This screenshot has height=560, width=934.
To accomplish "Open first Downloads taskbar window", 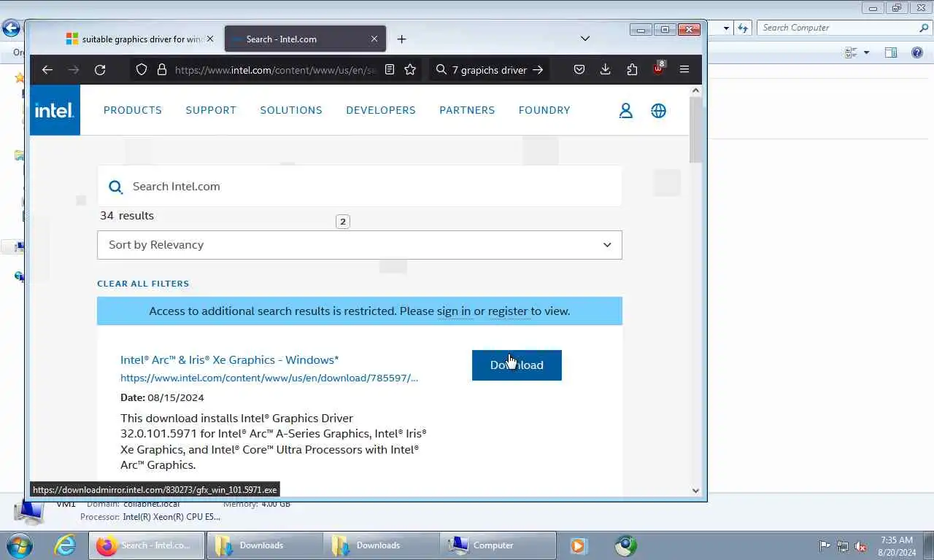I will point(264,545).
